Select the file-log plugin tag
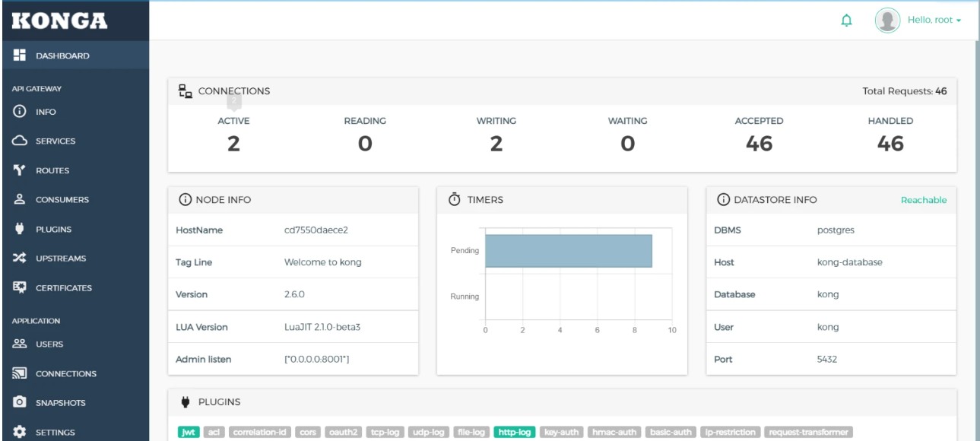The image size is (980, 441). pyautogui.click(x=471, y=433)
